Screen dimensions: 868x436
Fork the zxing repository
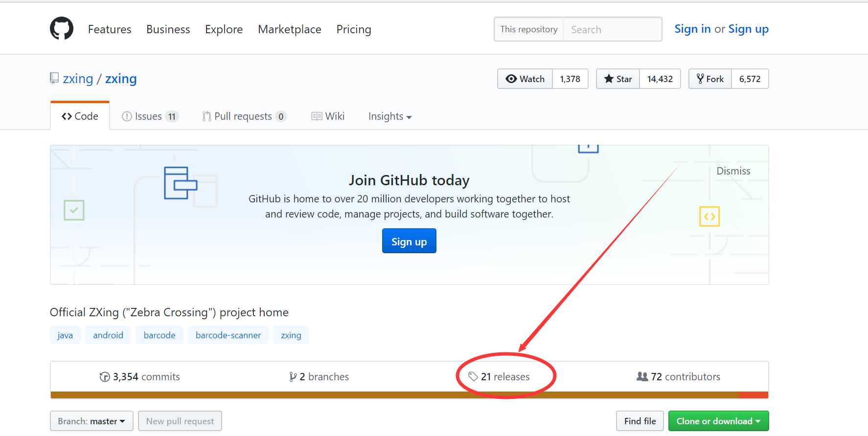point(710,79)
